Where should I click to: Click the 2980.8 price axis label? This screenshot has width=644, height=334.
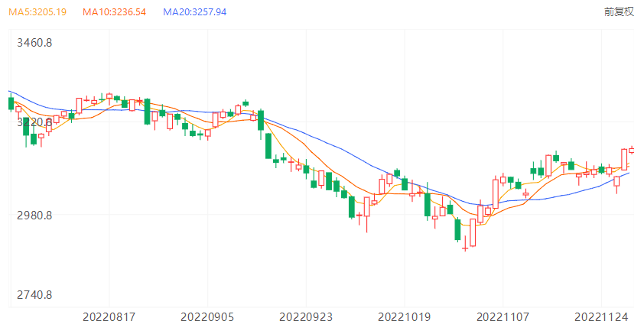(x=34, y=216)
